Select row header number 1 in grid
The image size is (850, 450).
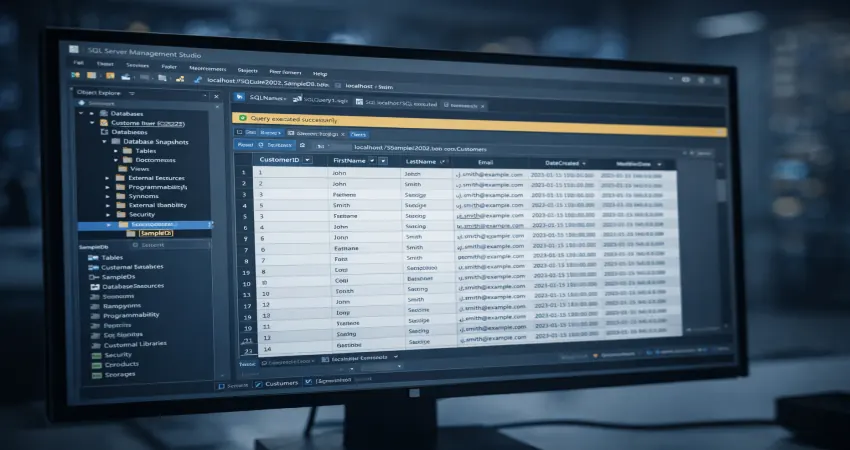(244, 172)
